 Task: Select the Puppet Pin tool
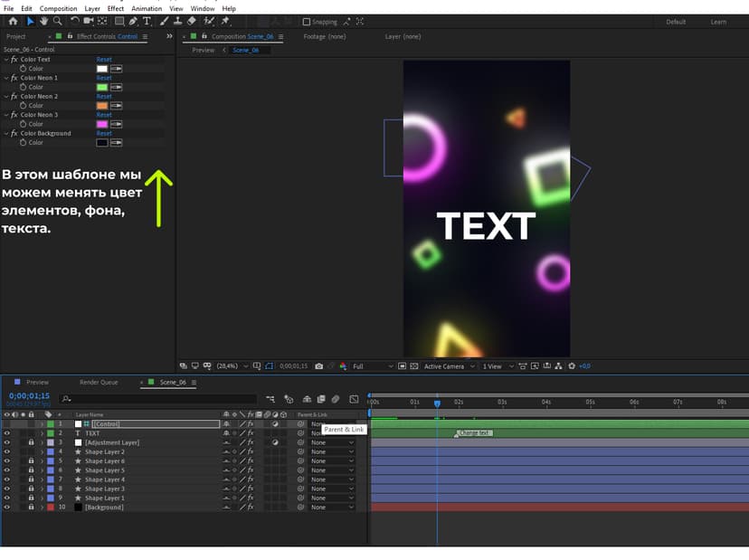[x=225, y=21]
